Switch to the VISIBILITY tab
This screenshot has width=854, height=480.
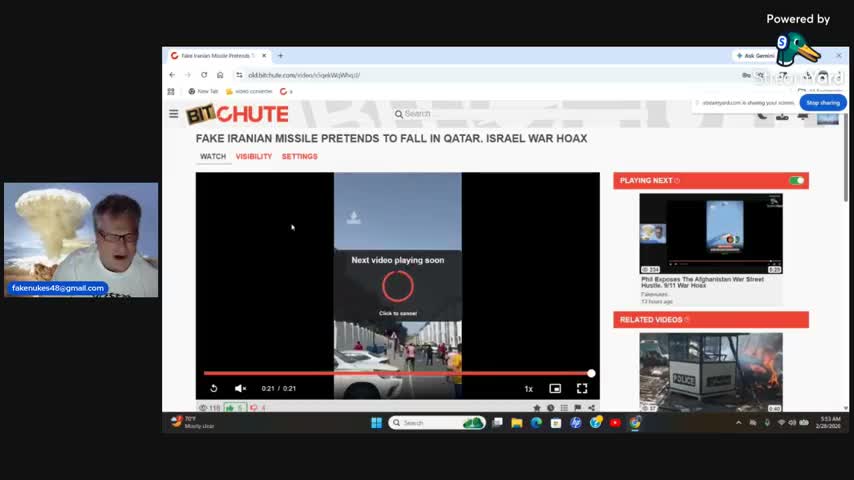[x=253, y=157]
